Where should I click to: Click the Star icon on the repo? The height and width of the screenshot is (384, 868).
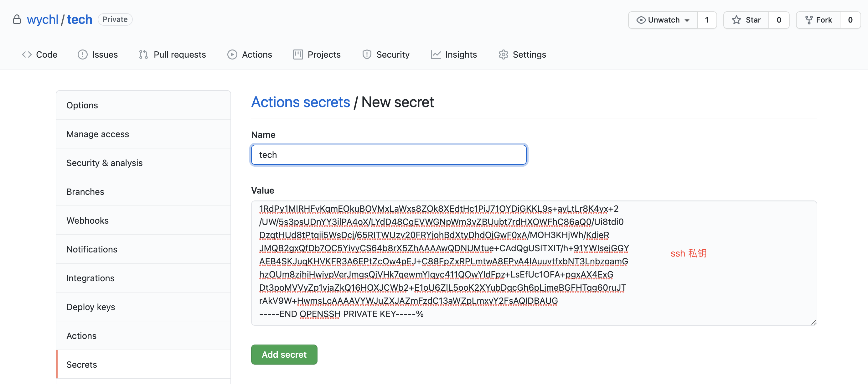[736, 19]
